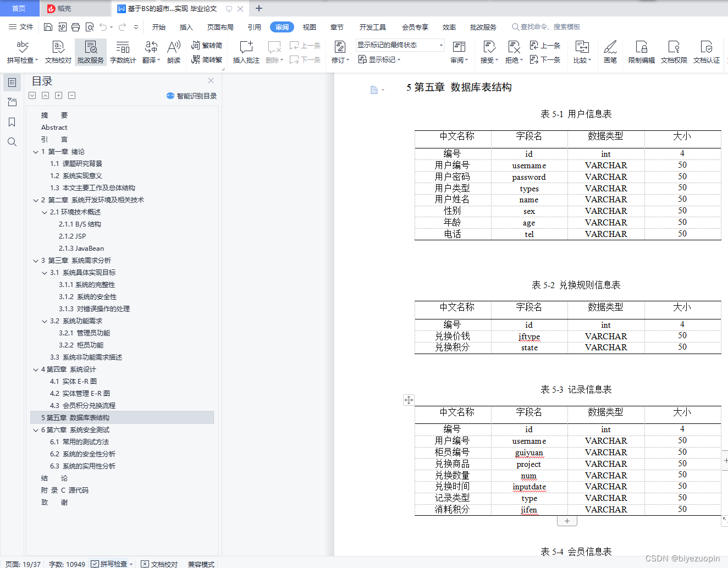Click the search command box (查找命令、搜索模板)
This screenshot has height=568, width=728.
pos(546,27)
